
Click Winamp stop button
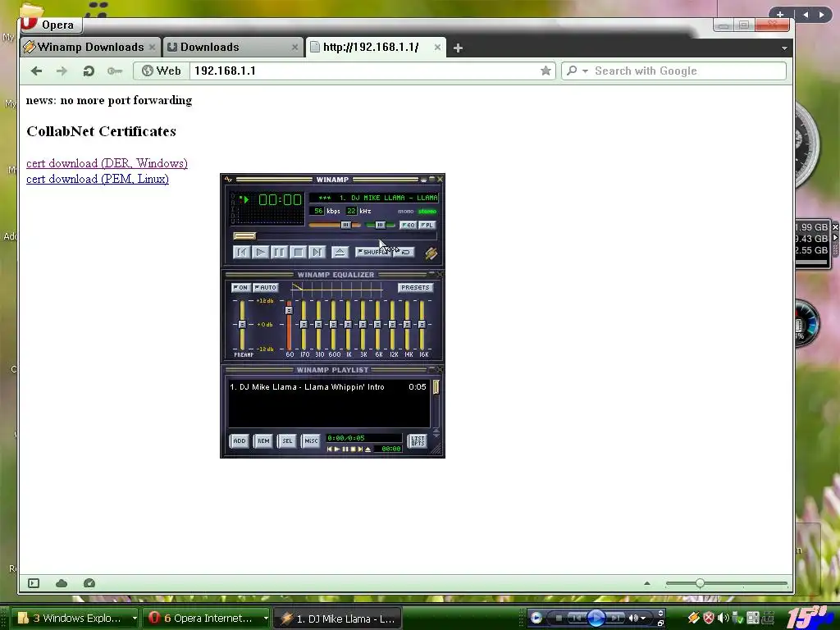(x=299, y=252)
